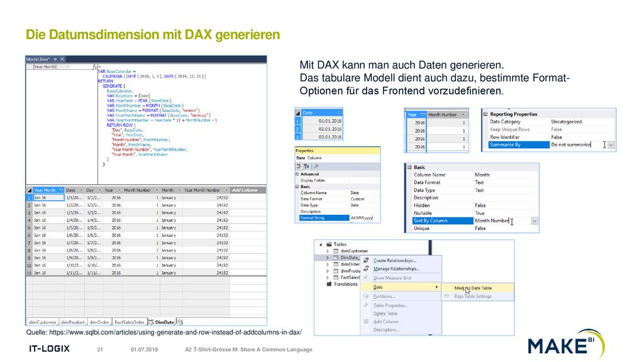The width and height of the screenshot is (644, 362).
Task: Open the sqlbi.com source article link
Action: point(175,332)
